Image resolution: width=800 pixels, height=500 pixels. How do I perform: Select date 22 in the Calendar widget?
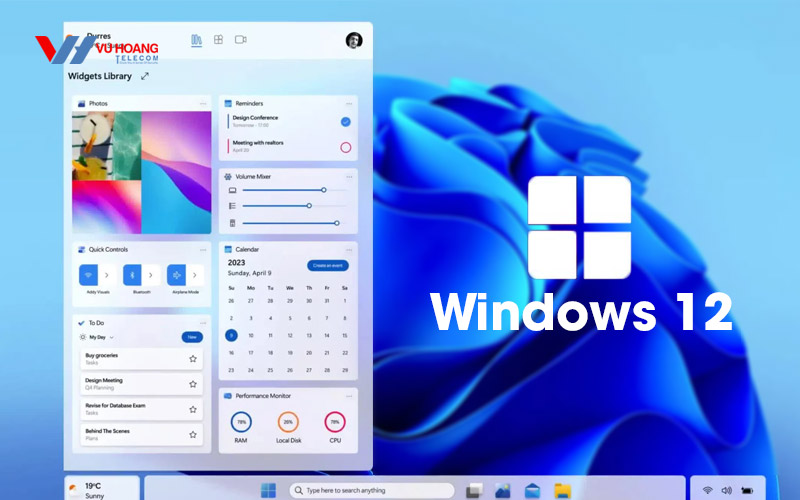click(345, 353)
